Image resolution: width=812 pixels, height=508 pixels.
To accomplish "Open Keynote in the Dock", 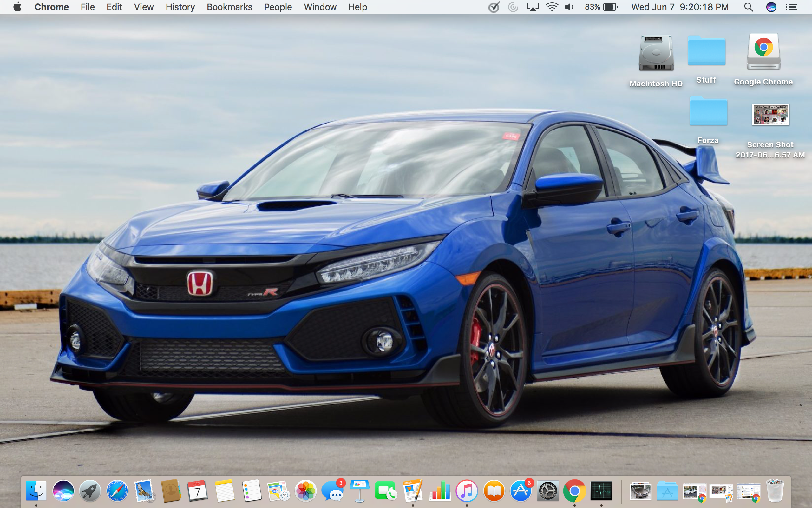I will coord(359,491).
